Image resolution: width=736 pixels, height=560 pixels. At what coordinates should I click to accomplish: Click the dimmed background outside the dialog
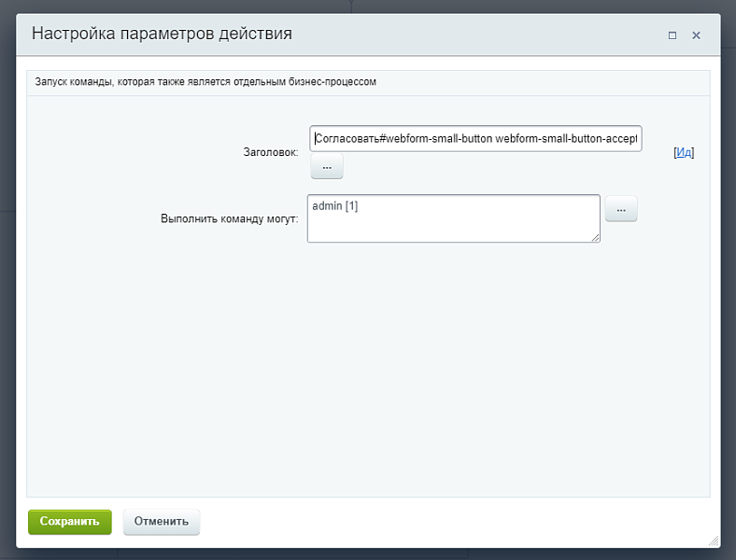click(x=729, y=280)
